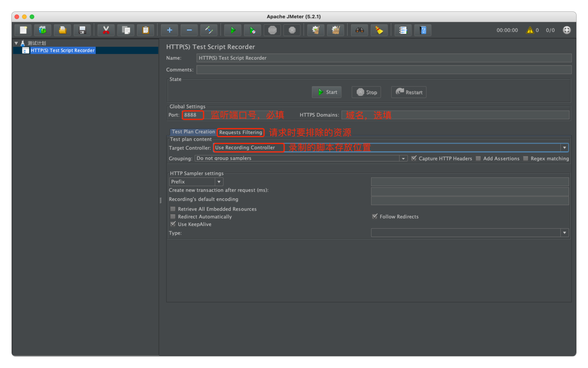This screenshot has width=588, height=368.
Task: Select the 测试计划 tree item
Action: coord(36,43)
